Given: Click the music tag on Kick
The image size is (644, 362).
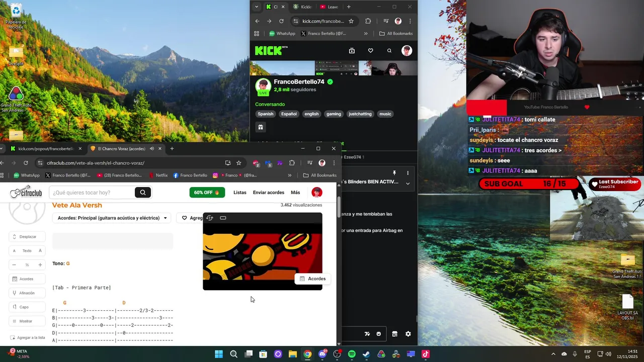Looking at the screenshot, I should [x=385, y=114].
